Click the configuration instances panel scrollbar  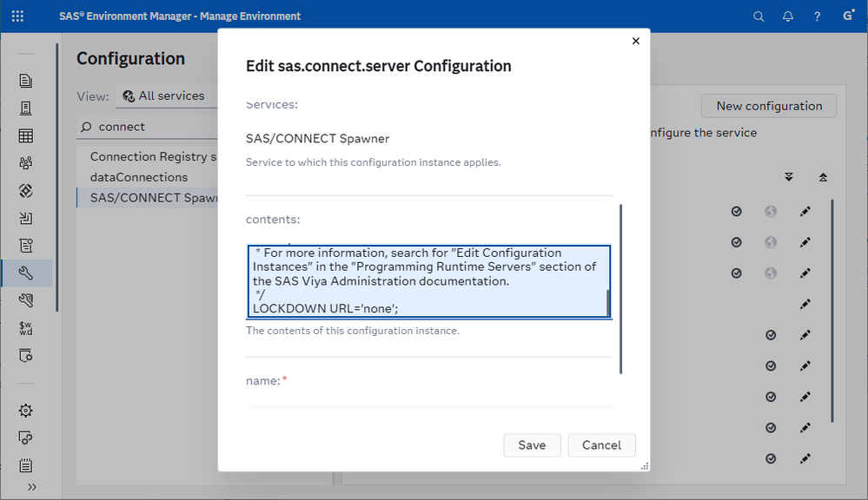[x=832, y=311]
